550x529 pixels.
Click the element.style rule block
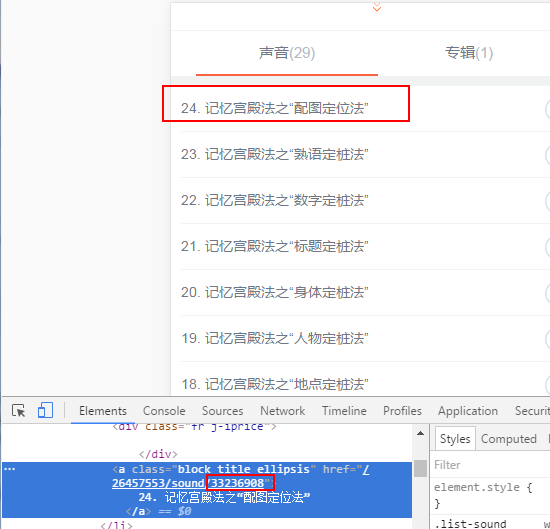pos(483,495)
